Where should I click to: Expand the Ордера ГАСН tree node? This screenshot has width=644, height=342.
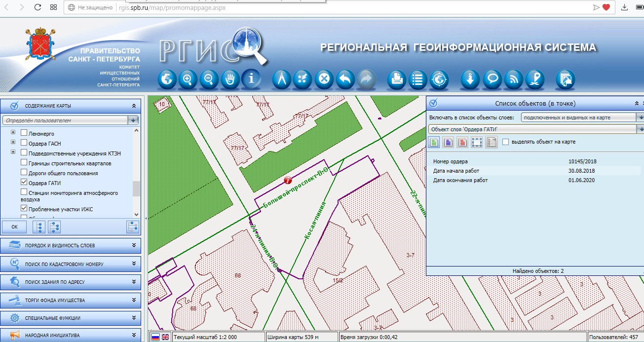[x=13, y=143]
